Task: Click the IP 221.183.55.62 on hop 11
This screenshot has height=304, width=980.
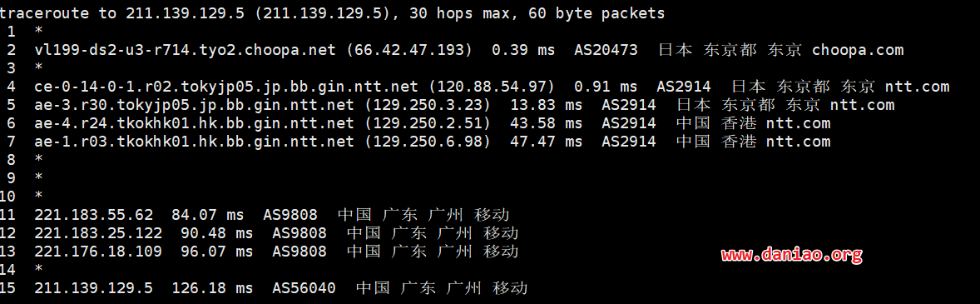Action: tap(94, 215)
